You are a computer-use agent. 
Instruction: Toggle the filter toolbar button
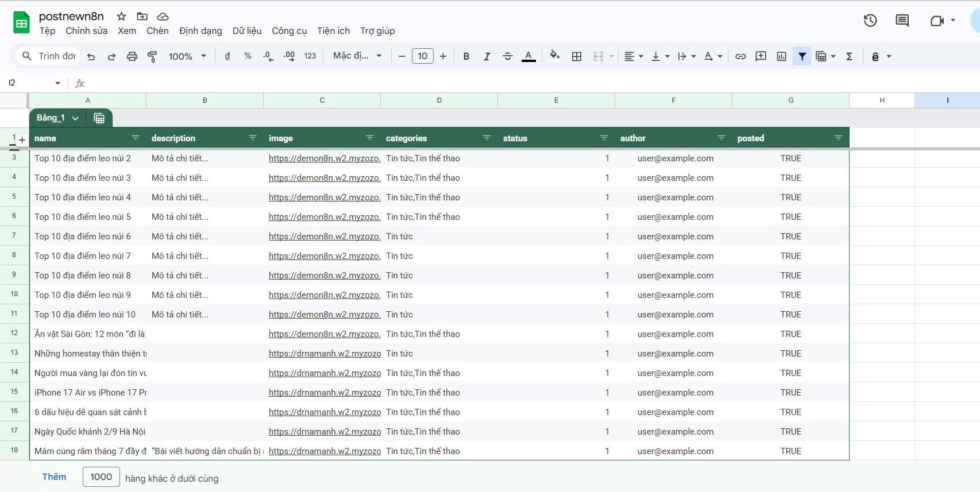point(802,56)
